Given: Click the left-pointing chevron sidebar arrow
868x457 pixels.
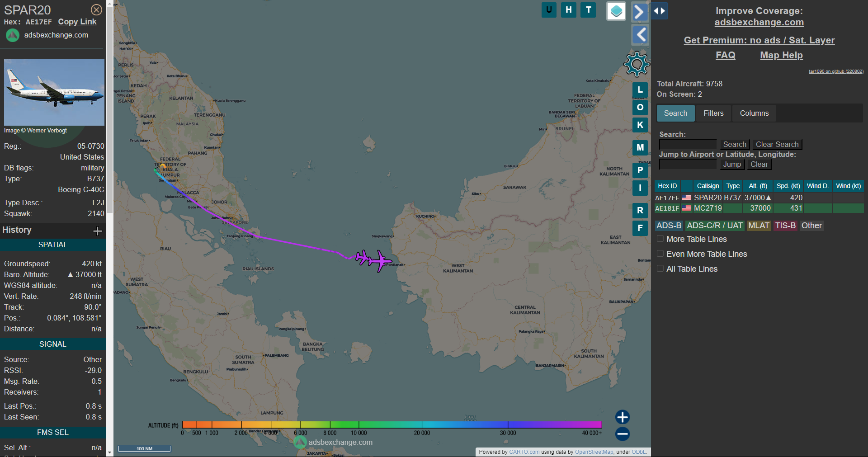Looking at the screenshot, I should pos(640,35).
